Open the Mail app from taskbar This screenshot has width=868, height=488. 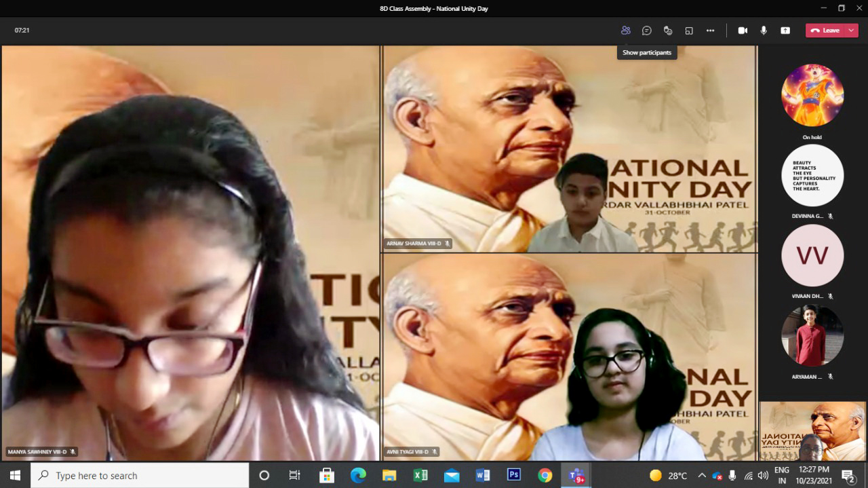tap(452, 475)
